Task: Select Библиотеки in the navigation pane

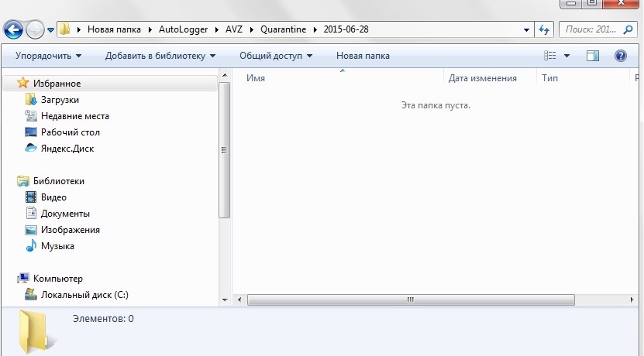Action: 59,181
